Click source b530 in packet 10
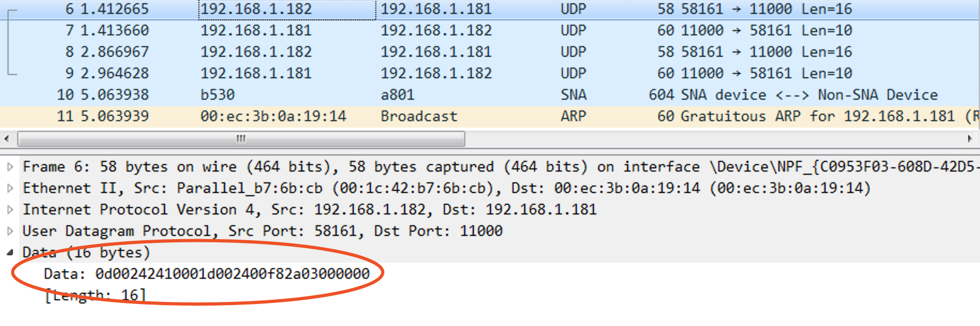This screenshot has width=980, height=326. (218, 95)
